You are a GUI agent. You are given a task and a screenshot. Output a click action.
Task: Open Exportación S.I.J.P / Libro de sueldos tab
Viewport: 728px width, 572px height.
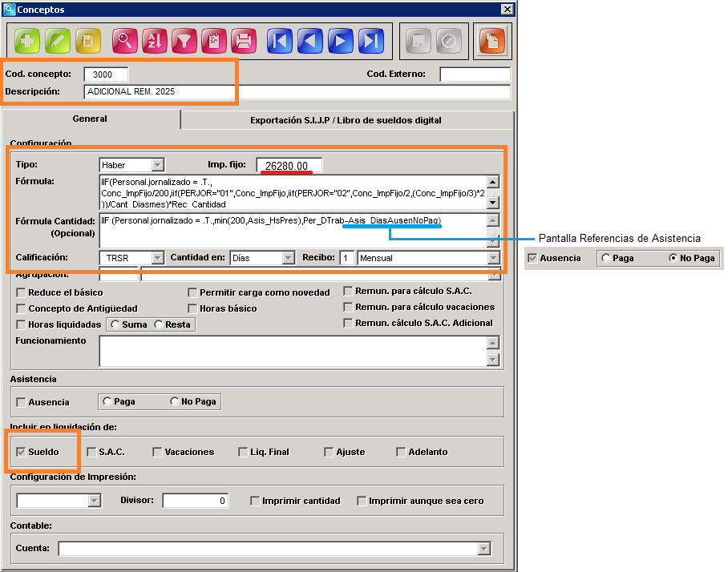[x=346, y=120]
